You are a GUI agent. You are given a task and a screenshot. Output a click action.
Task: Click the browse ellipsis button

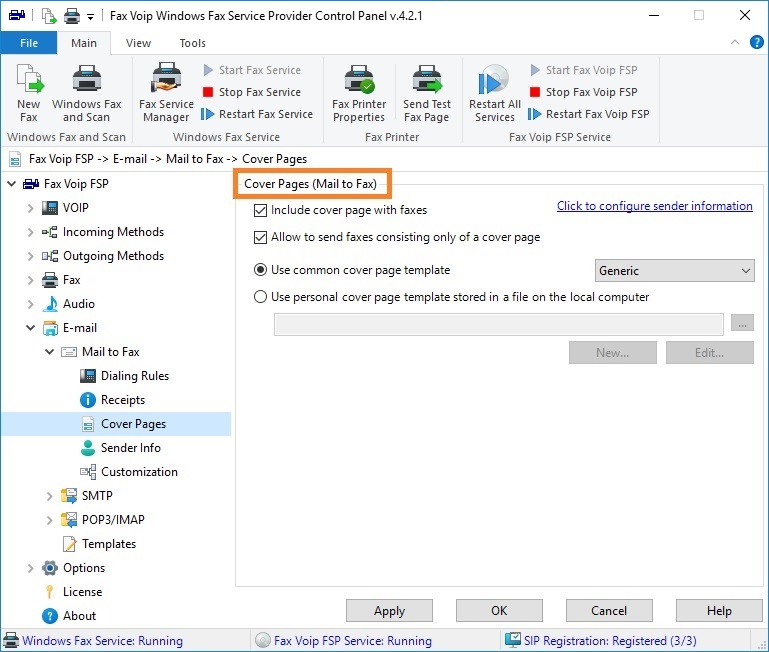[742, 323]
